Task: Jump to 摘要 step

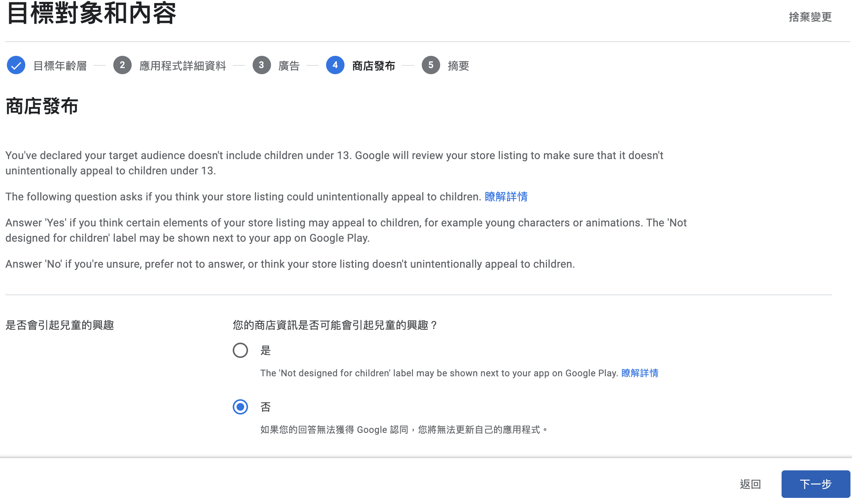Action: [x=458, y=66]
